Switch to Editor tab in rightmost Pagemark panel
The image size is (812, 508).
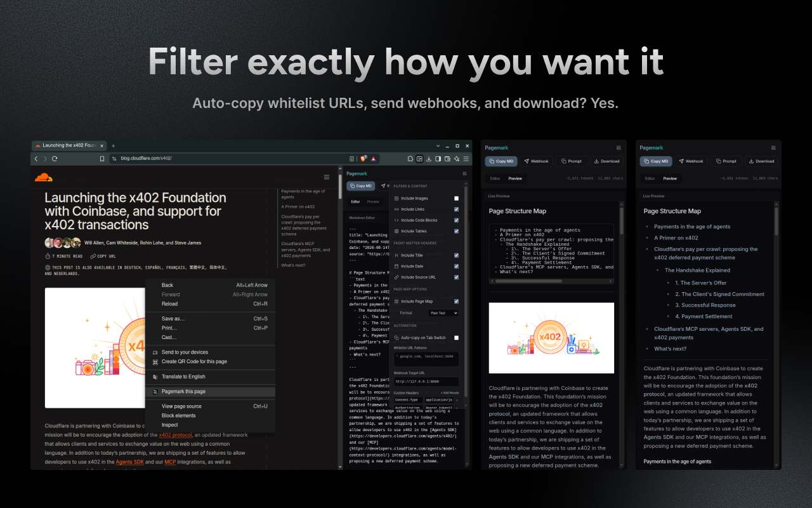click(x=650, y=178)
